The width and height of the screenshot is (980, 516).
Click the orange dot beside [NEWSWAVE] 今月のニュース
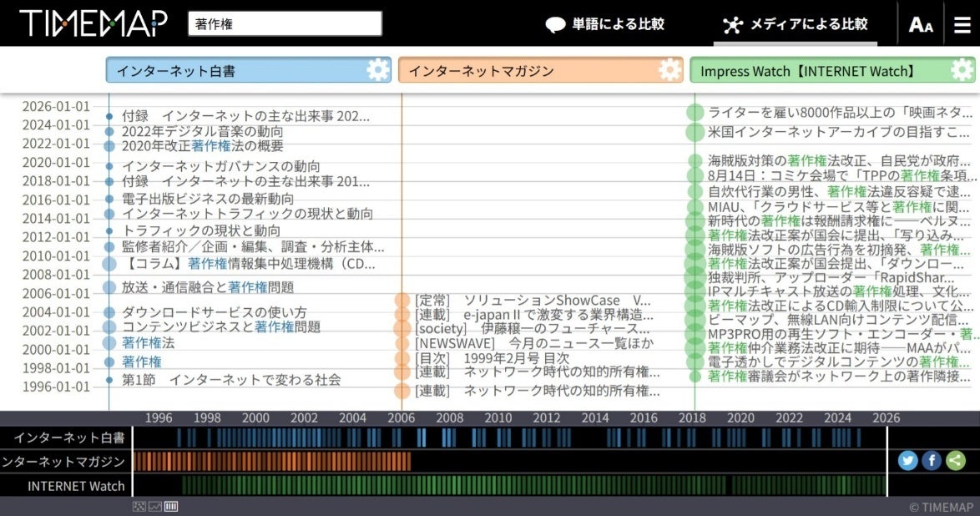tap(402, 343)
